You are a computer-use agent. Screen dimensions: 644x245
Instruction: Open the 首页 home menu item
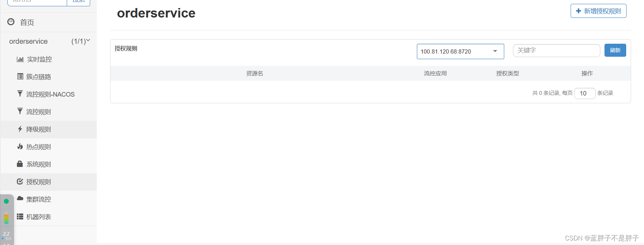(49, 22)
